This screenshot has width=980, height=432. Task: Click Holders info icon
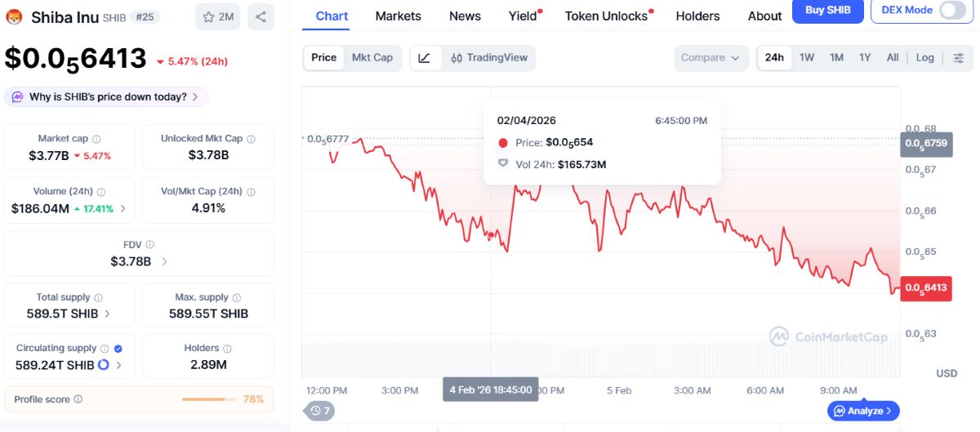click(228, 349)
